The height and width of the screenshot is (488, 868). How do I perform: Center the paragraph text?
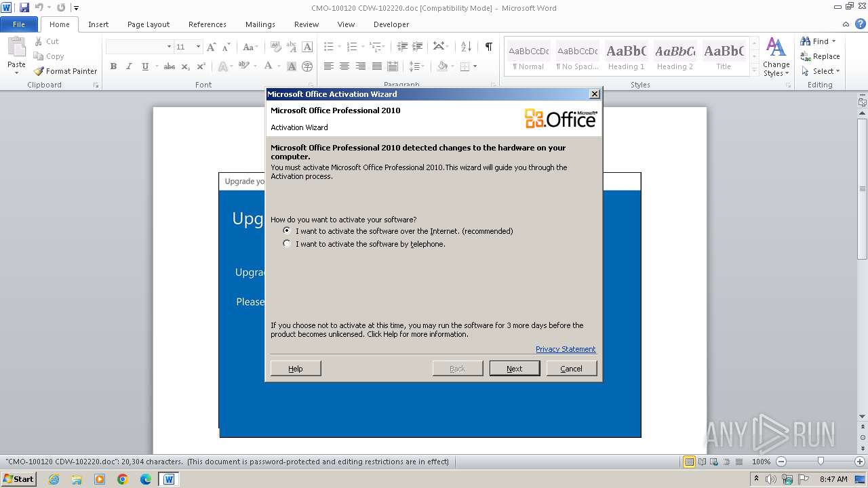(x=344, y=66)
